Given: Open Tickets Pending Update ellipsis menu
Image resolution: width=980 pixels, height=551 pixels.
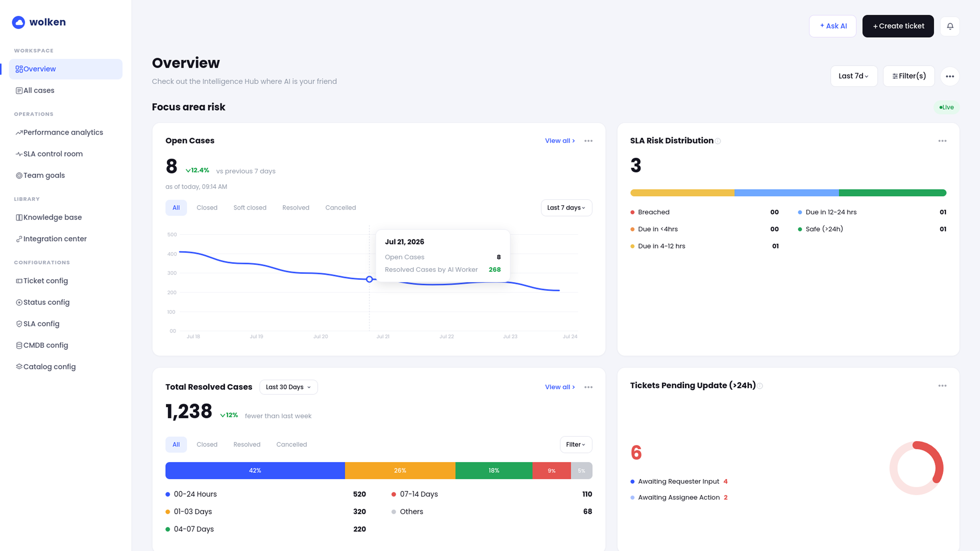Looking at the screenshot, I should coord(942,386).
